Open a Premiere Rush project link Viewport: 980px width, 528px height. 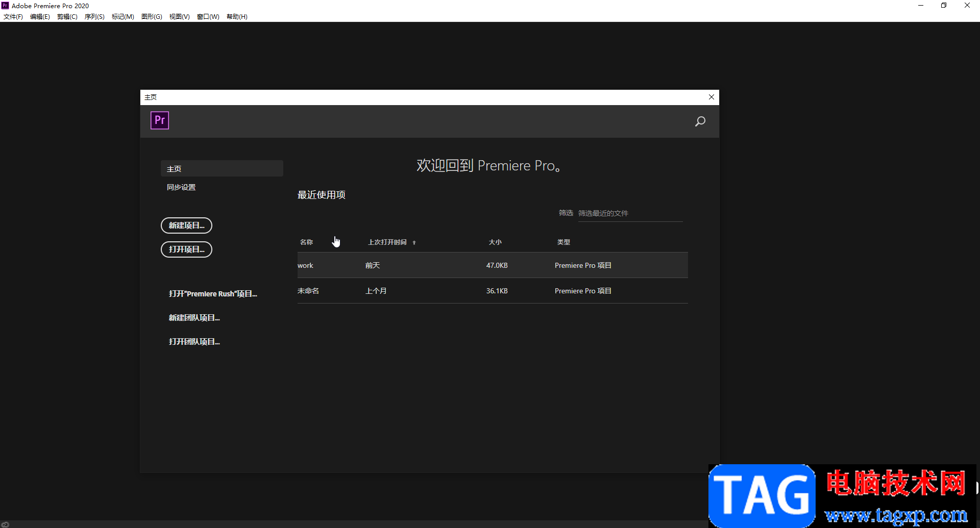213,294
